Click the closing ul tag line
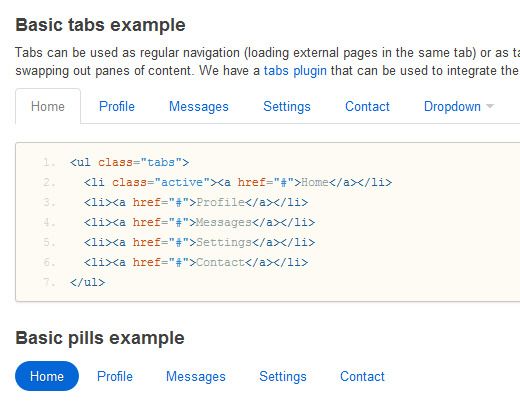This screenshot has height=411, width=520. [88, 282]
